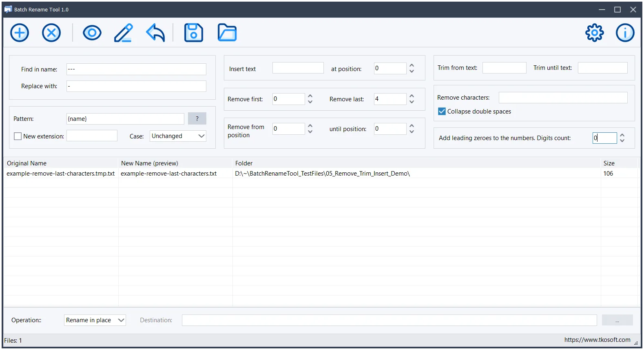Screen dimensions: 644x350
Task: Decrease the Remove from position value
Action: (x=310, y=132)
